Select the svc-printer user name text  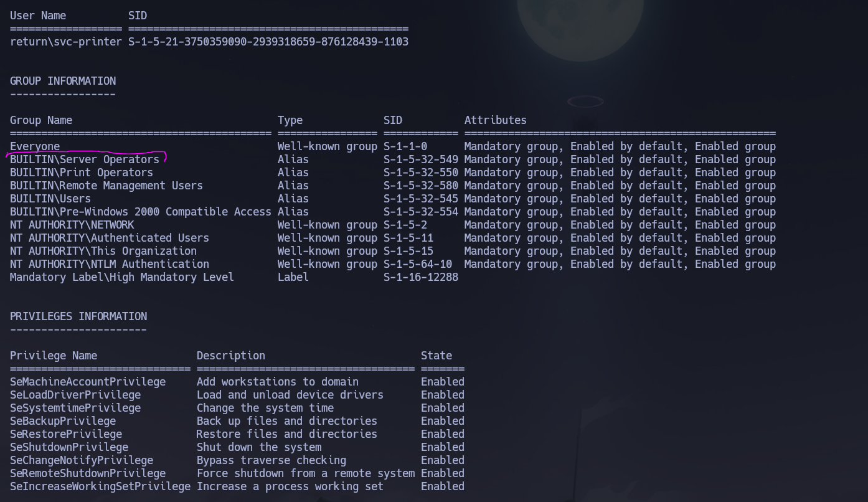click(65, 42)
